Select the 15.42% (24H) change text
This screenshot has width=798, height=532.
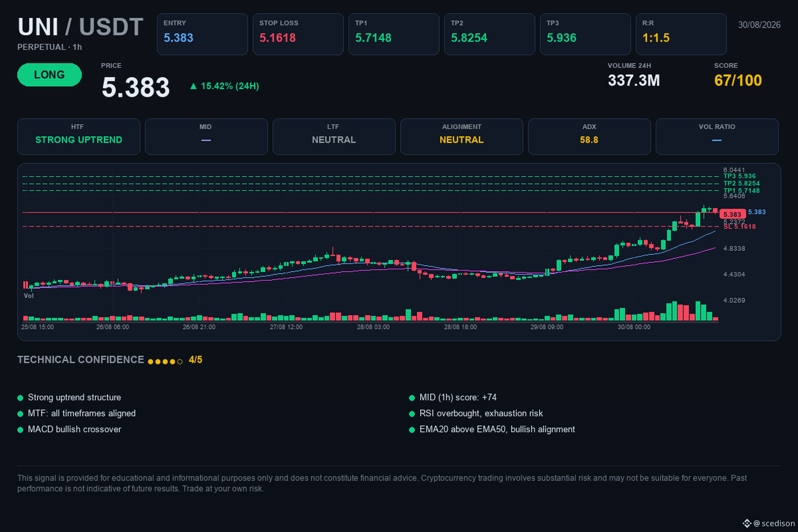coord(230,86)
